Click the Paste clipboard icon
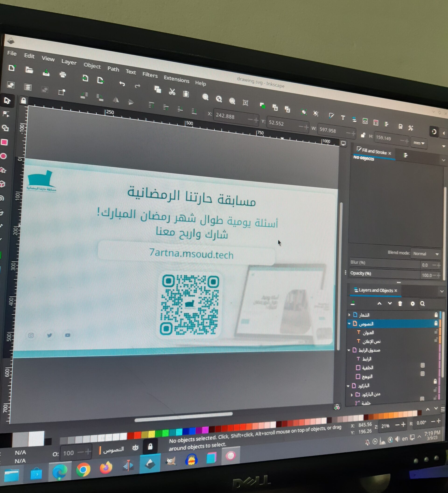The width and height of the screenshot is (448, 493). coord(186,94)
